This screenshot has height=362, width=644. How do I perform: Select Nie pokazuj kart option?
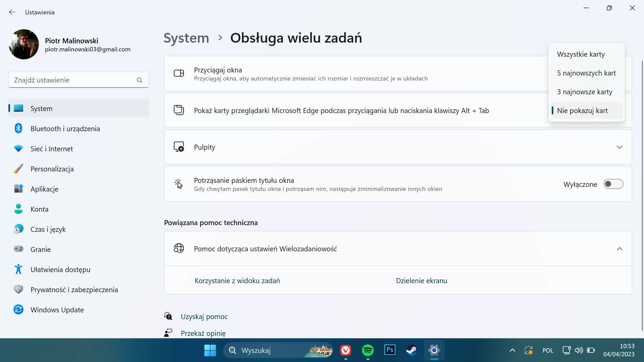point(582,110)
